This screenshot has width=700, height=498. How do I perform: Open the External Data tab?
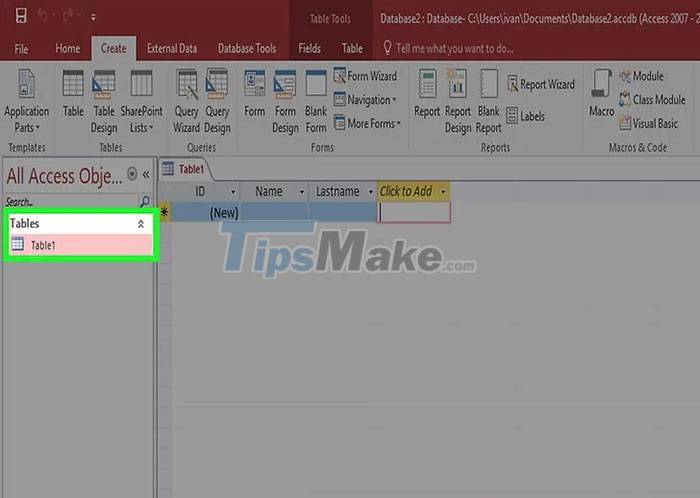[x=172, y=48]
